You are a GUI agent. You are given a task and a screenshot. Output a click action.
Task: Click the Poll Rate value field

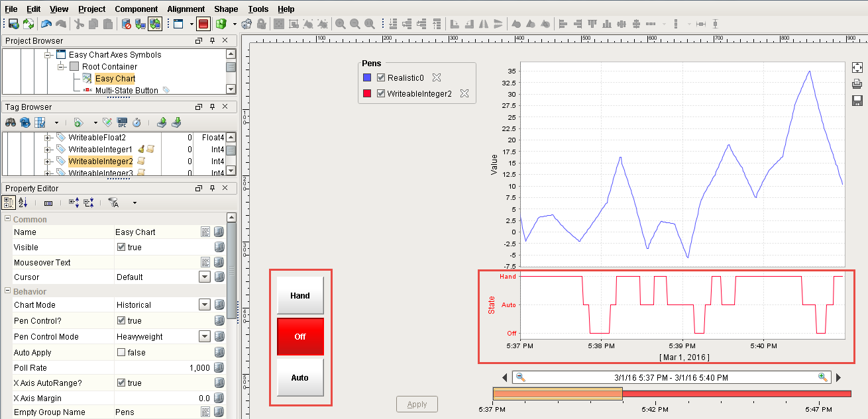163,367
